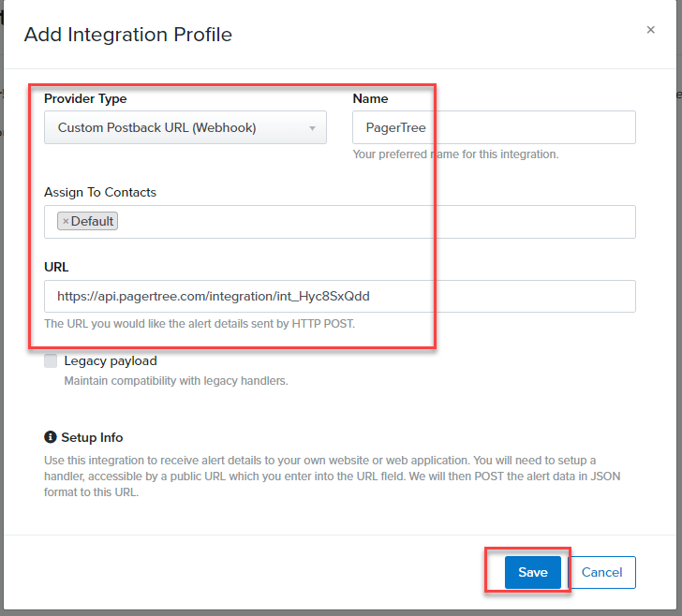Open the Provider Type dropdown
The height and width of the screenshot is (616, 682).
185,127
